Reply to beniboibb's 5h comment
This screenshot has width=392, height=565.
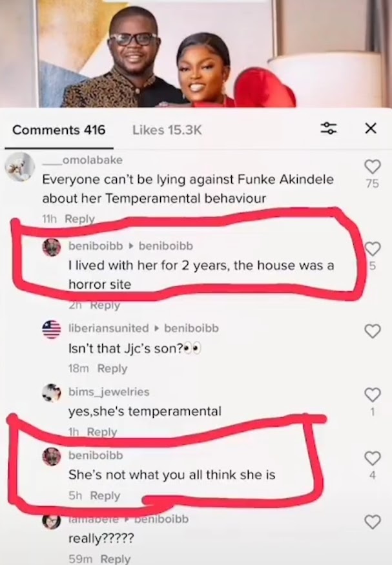point(105,495)
